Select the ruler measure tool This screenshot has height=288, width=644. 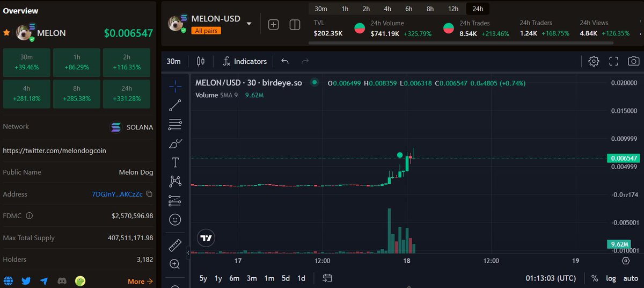(x=175, y=246)
